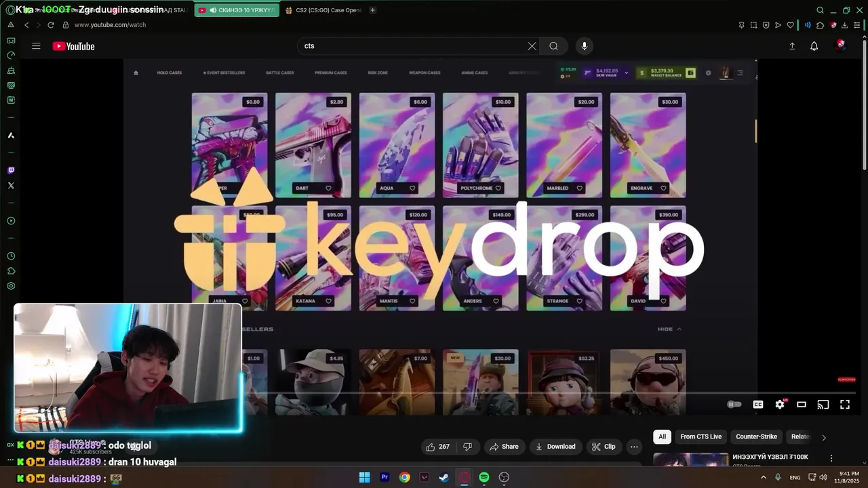Screen dimensions: 868x488
Task: Open OBS Studio from the taskbar
Action: [x=504, y=477]
